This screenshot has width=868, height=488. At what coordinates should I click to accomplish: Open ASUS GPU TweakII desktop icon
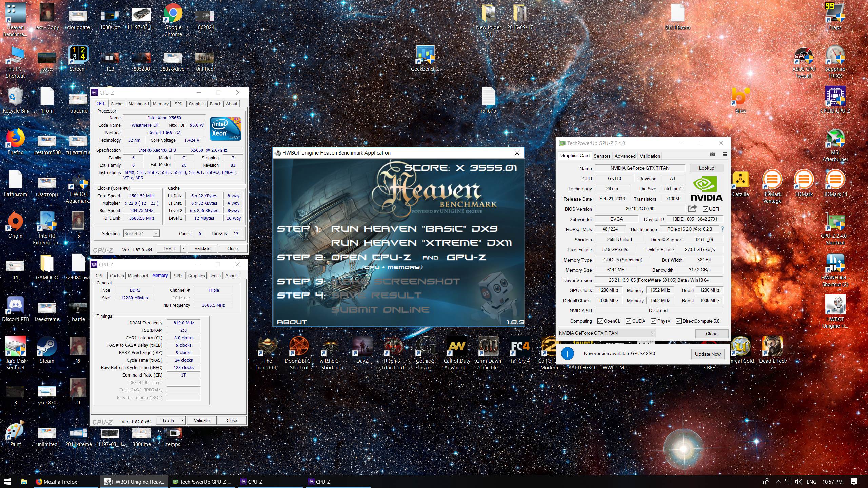(804, 62)
